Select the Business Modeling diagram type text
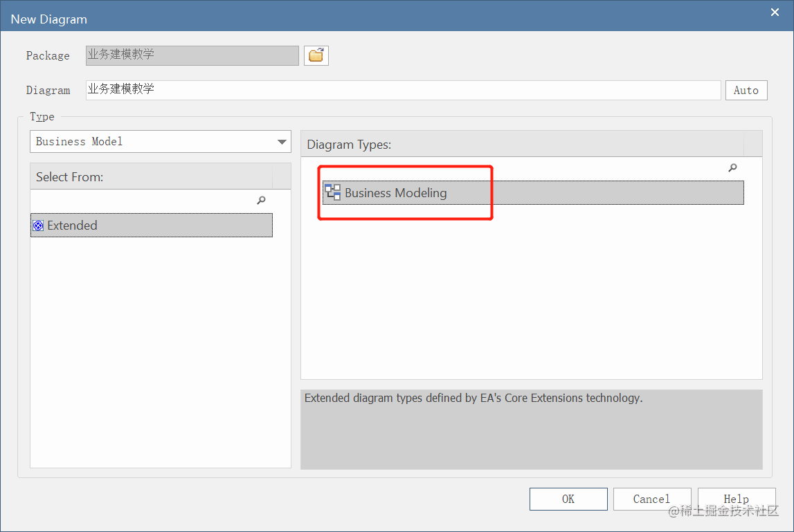This screenshot has height=532, width=794. pyautogui.click(x=395, y=193)
